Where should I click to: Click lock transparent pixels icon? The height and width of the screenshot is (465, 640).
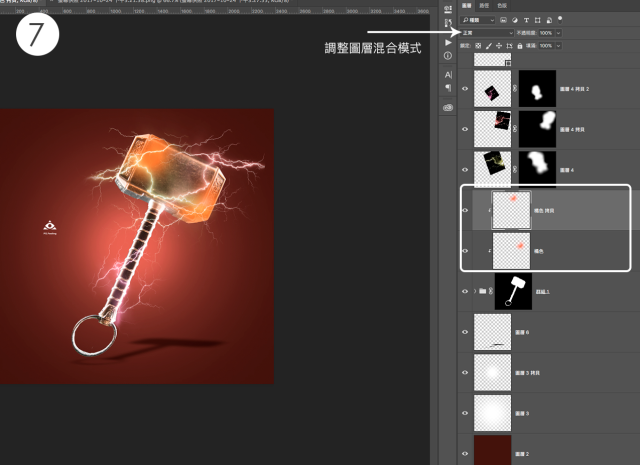click(478, 45)
